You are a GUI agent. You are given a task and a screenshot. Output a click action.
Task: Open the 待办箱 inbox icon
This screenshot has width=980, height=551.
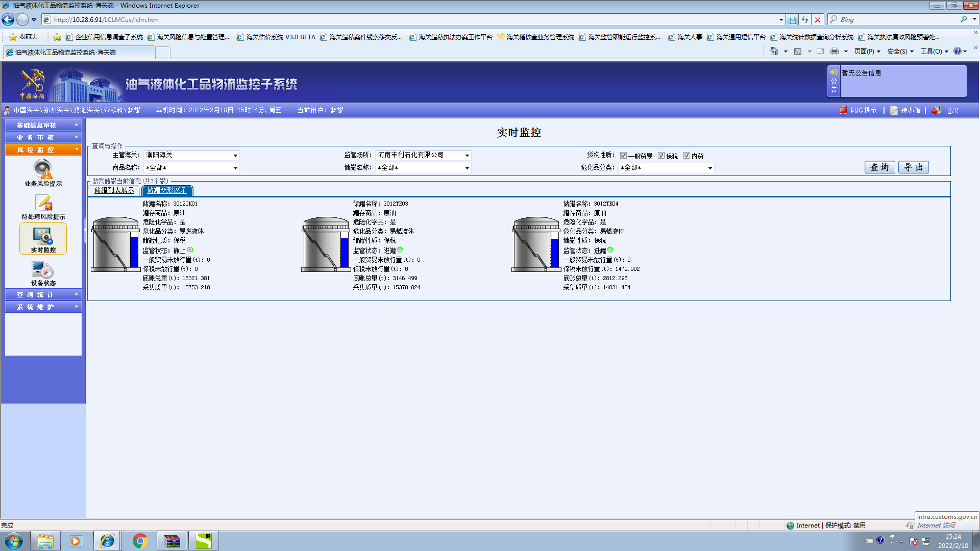tap(894, 110)
